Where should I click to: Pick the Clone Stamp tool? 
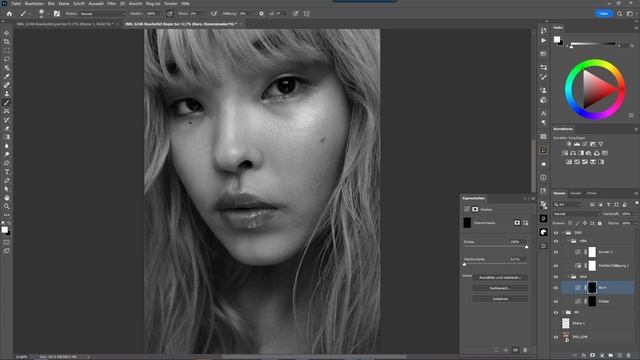tap(7, 93)
